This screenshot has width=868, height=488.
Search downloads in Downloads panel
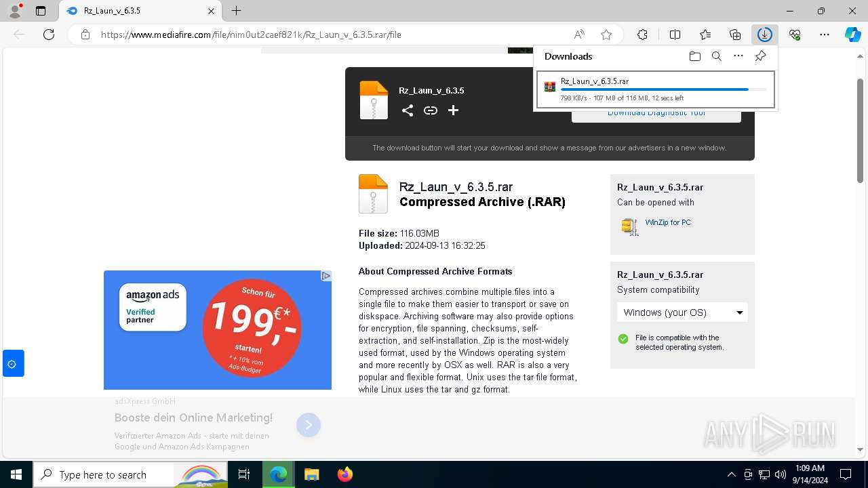716,56
